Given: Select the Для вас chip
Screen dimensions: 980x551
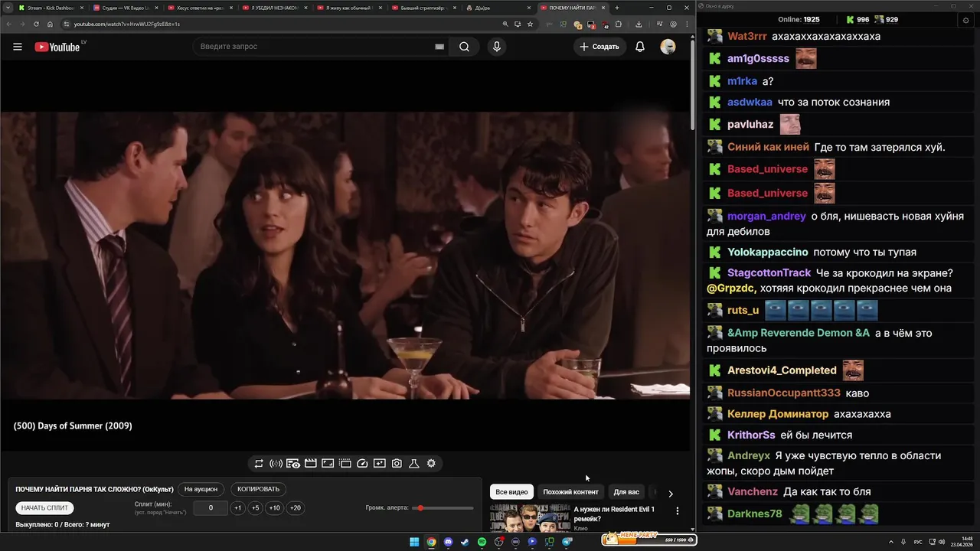Looking at the screenshot, I should (626, 492).
